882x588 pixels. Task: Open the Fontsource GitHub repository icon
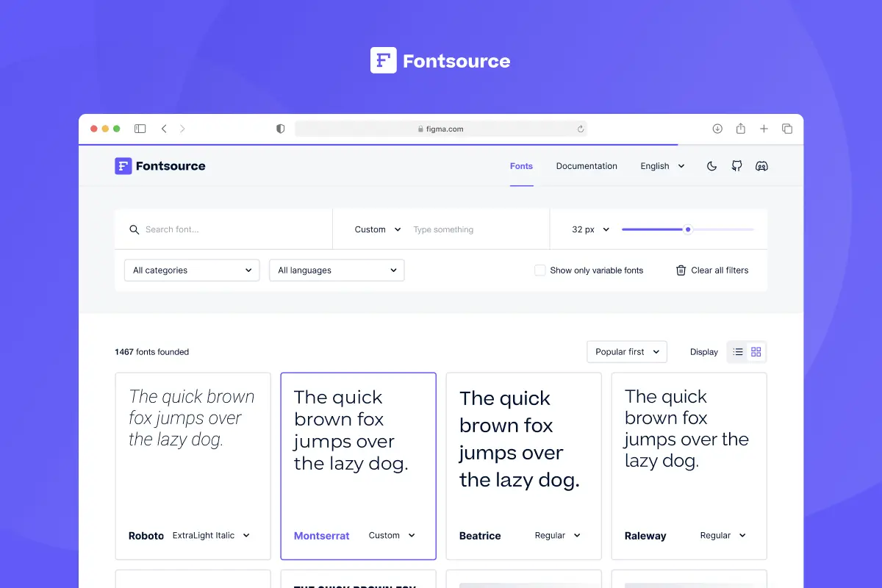click(736, 165)
